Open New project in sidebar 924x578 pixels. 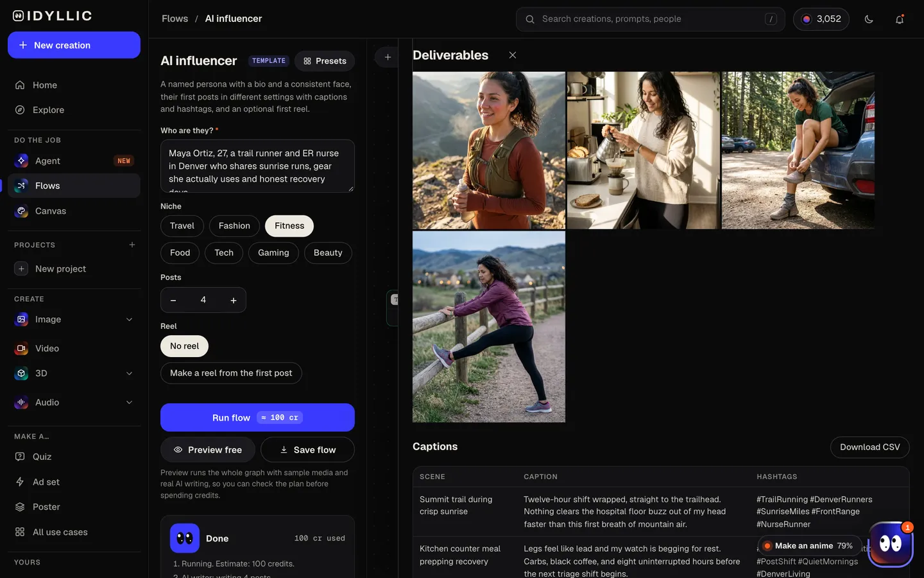(74, 268)
